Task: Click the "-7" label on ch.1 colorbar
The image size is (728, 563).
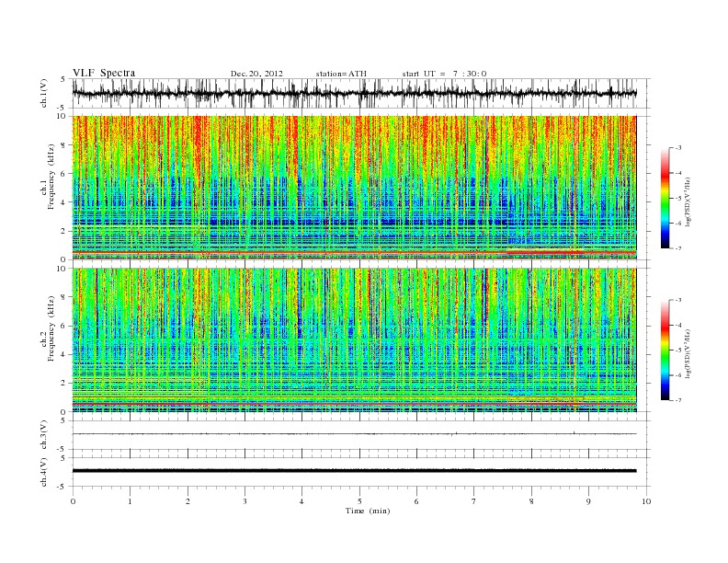Action: coord(678,248)
